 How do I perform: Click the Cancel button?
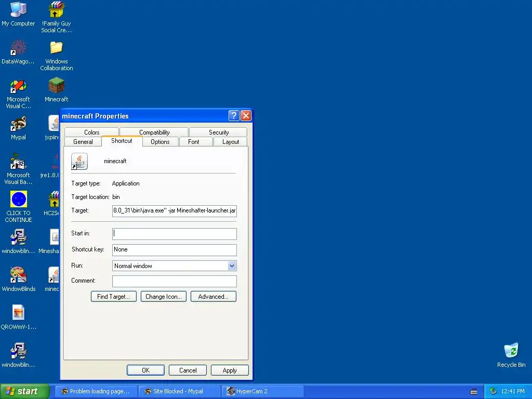click(188, 370)
